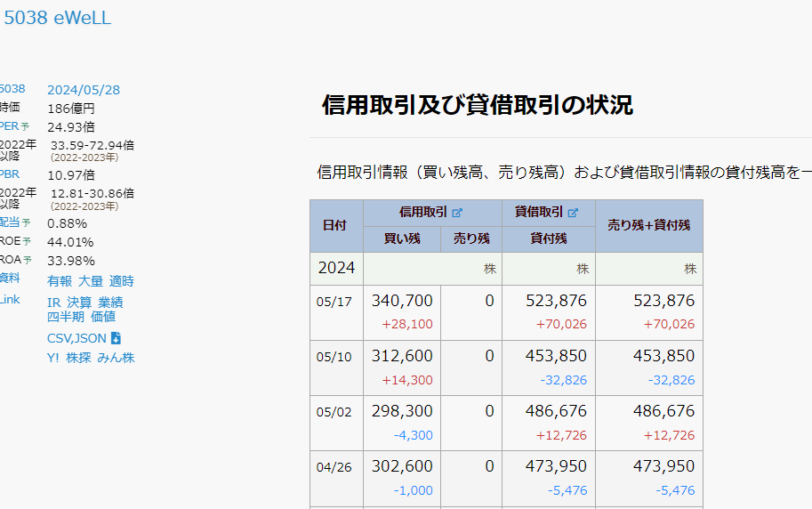Open the みん株 external link
The image size is (812, 509).
point(116,358)
